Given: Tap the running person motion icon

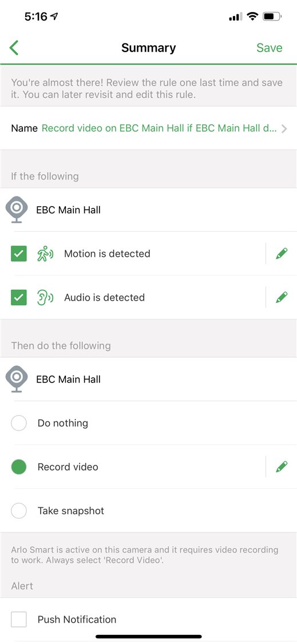Looking at the screenshot, I should click(x=45, y=254).
